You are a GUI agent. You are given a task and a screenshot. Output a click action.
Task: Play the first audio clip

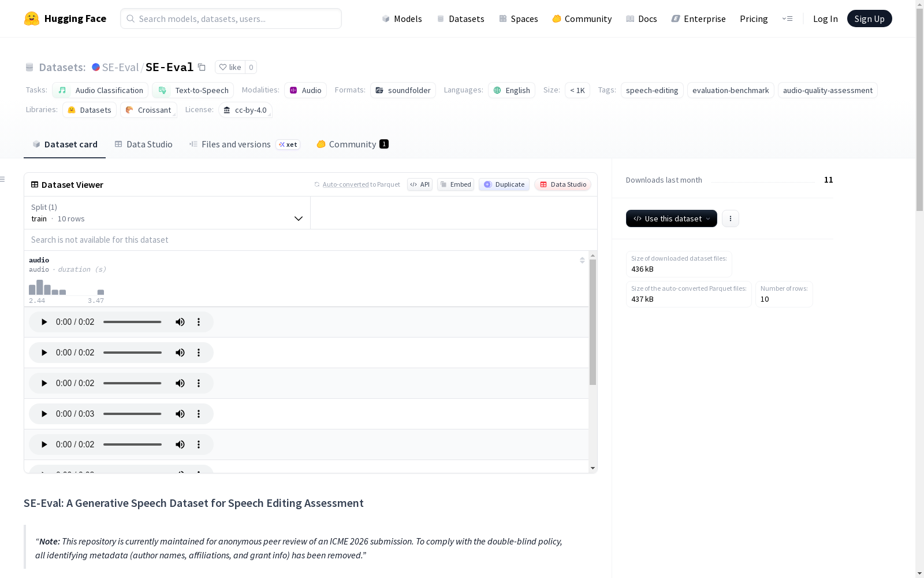[44, 322]
